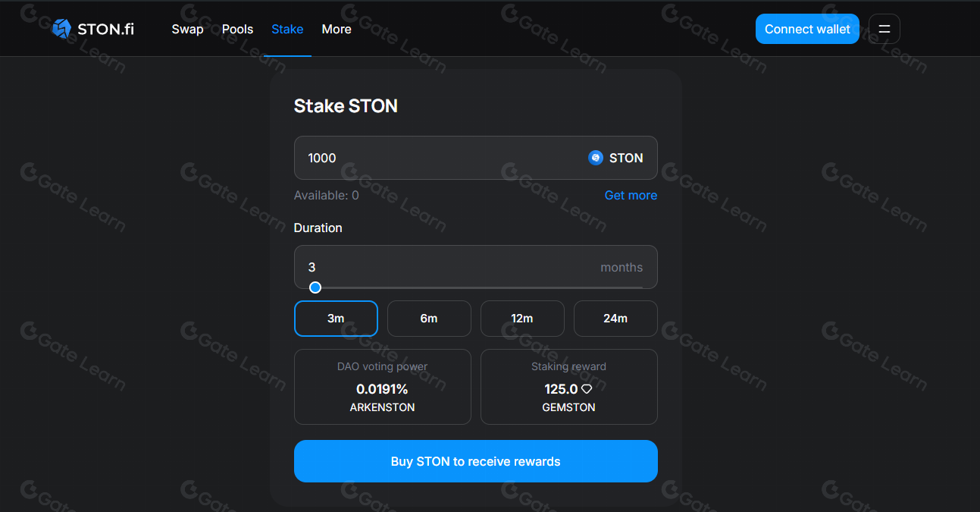Click the Buy STON to receive rewards button
This screenshot has height=512, width=980.
(x=475, y=460)
